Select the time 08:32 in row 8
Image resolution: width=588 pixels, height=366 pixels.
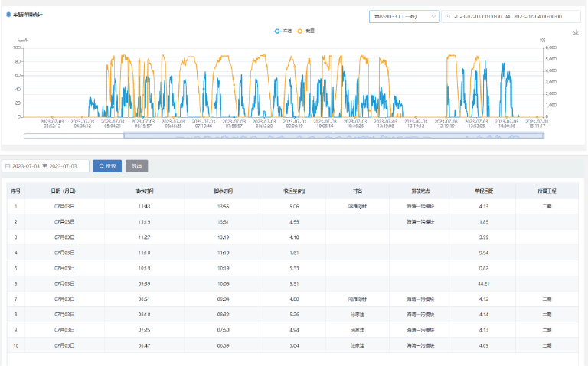223,314
